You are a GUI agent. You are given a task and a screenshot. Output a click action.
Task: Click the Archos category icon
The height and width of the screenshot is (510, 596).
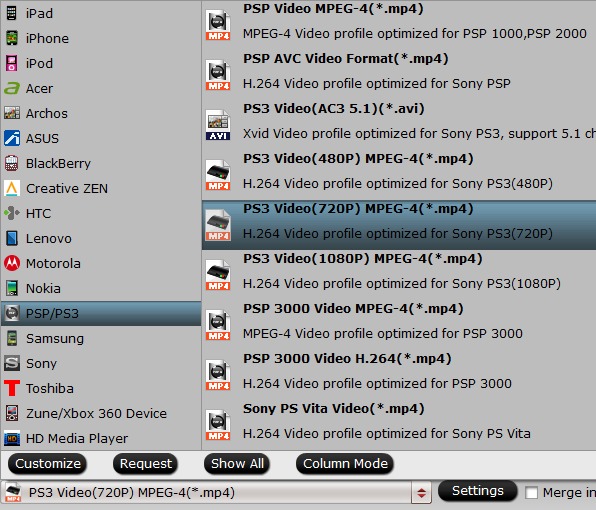pyautogui.click(x=11, y=113)
